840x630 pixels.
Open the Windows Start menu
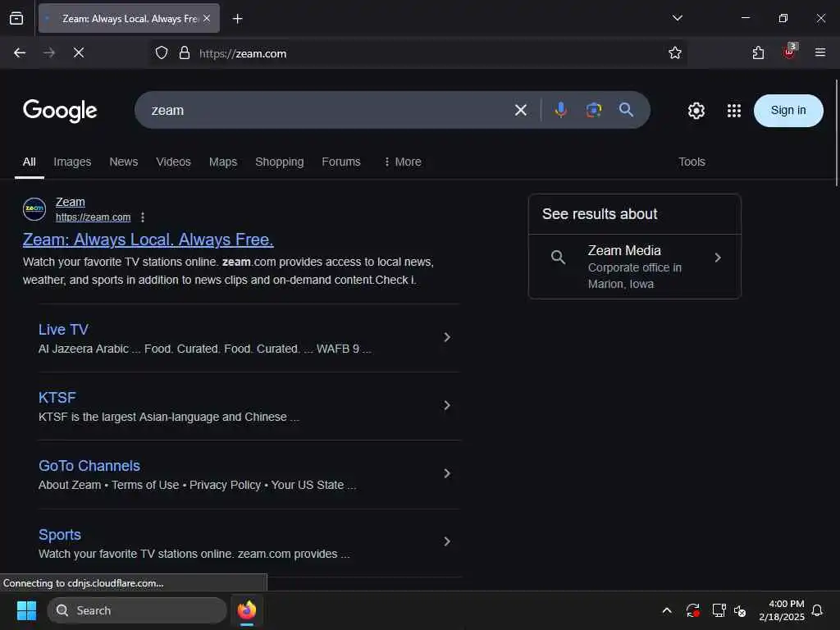pyautogui.click(x=26, y=610)
